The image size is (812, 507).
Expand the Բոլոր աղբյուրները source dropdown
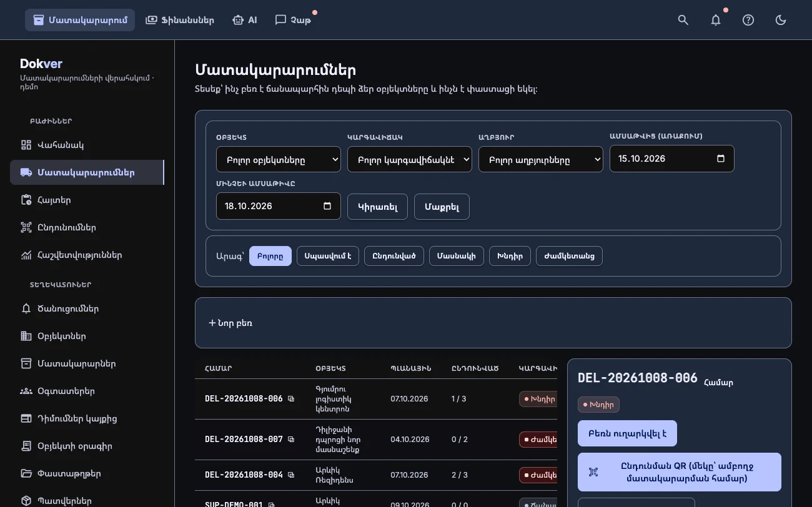[541, 159]
